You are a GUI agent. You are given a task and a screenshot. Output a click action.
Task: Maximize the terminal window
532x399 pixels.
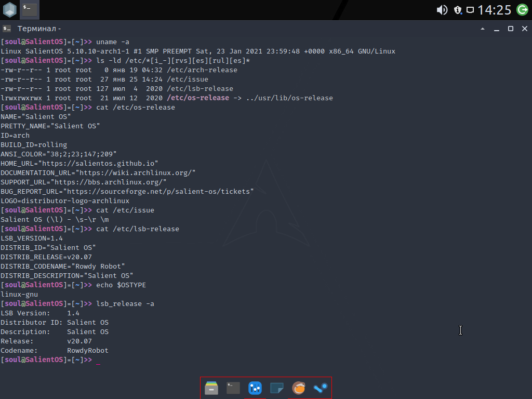point(510,29)
